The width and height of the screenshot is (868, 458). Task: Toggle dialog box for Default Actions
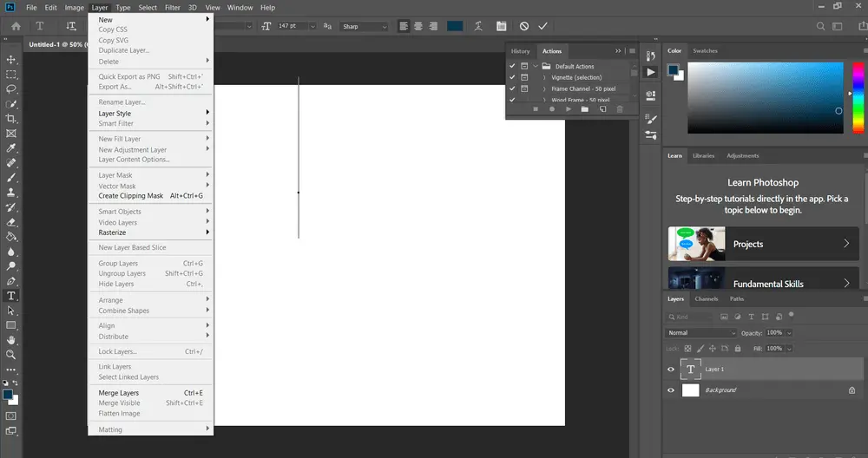(x=524, y=66)
